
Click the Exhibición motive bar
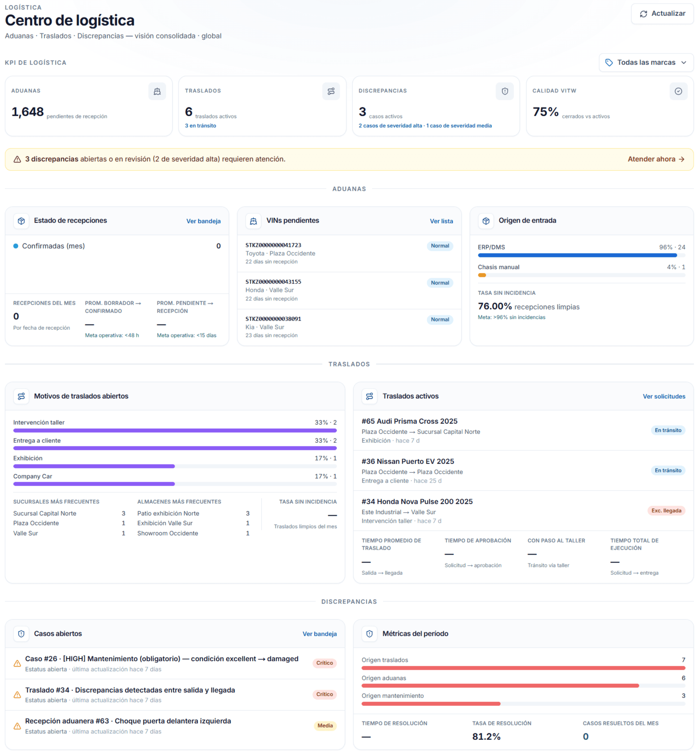(x=175, y=466)
